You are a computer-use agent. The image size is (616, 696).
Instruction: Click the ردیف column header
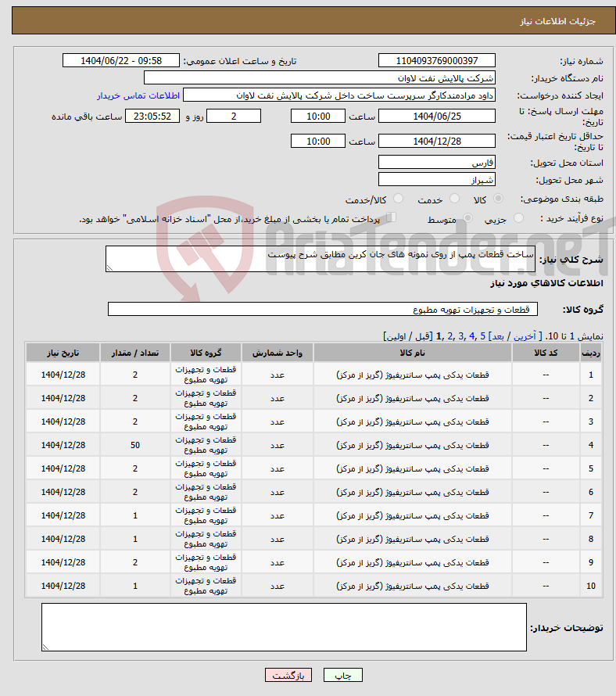click(x=591, y=353)
